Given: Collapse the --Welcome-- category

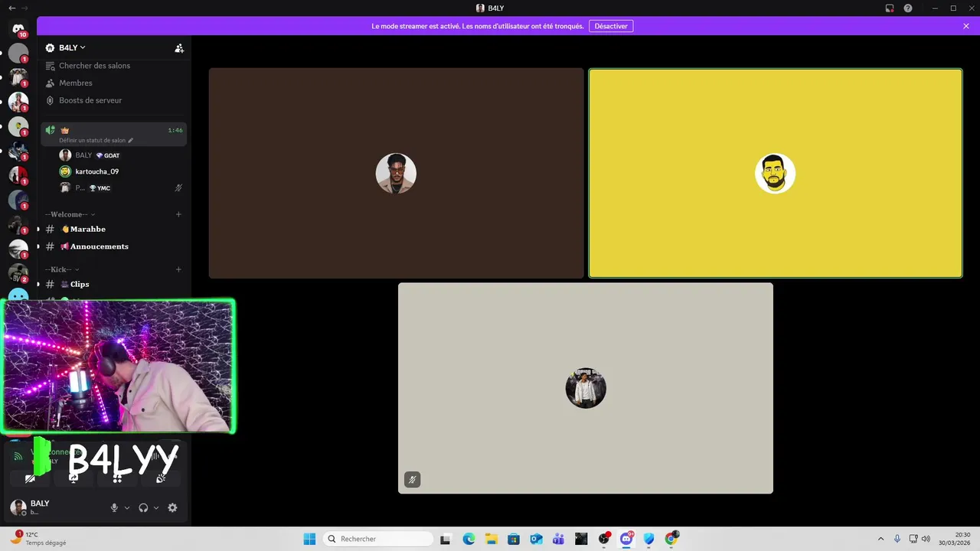Looking at the screenshot, I should point(70,214).
